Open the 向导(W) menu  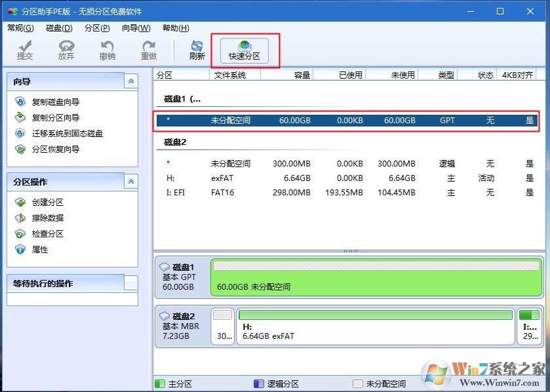coord(134,28)
